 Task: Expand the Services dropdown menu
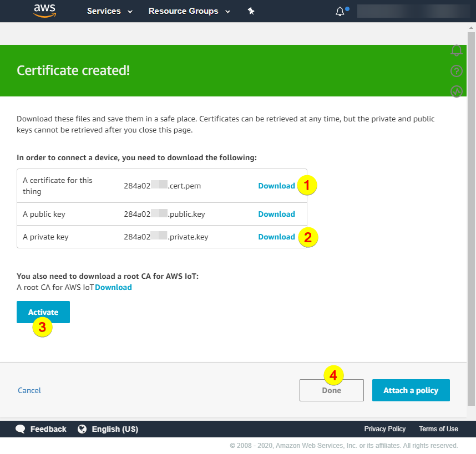109,11
